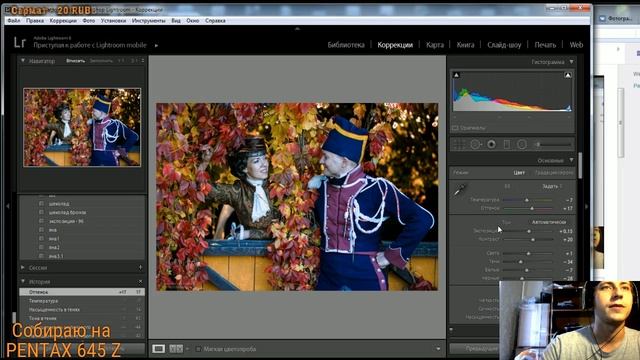
Task: Select Оттенок history step
Action: point(82,292)
